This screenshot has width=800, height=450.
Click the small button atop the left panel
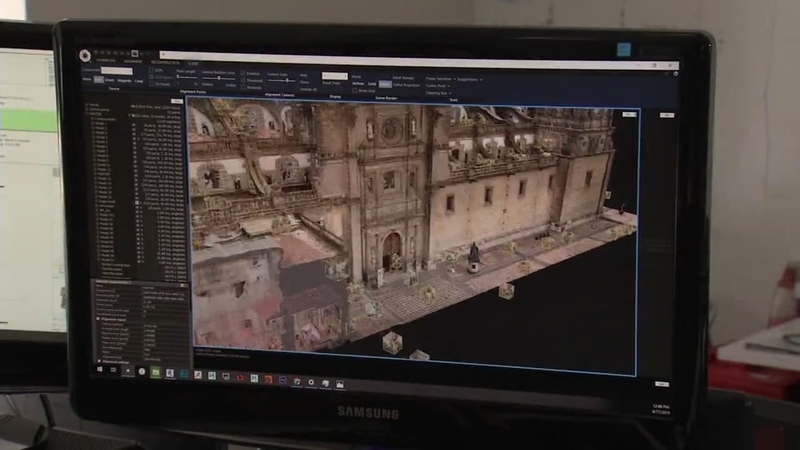coord(177,101)
